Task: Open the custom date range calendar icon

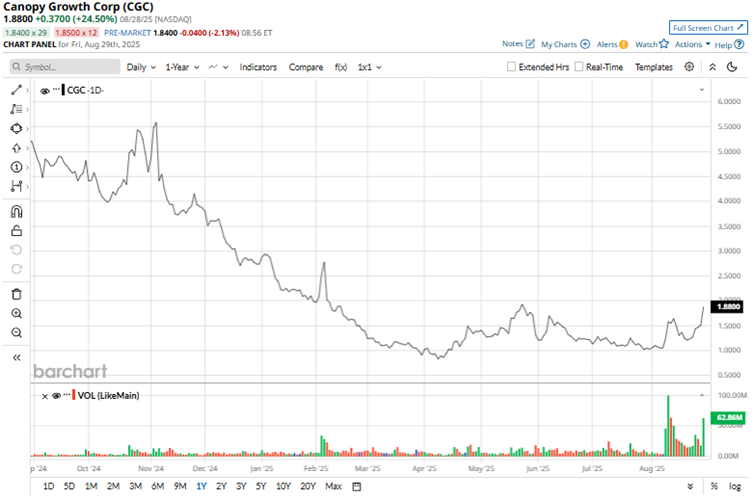Action: tap(356, 487)
